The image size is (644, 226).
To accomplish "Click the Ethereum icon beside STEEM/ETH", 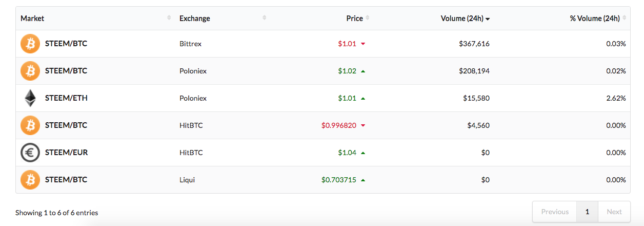I will click(x=30, y=98).
